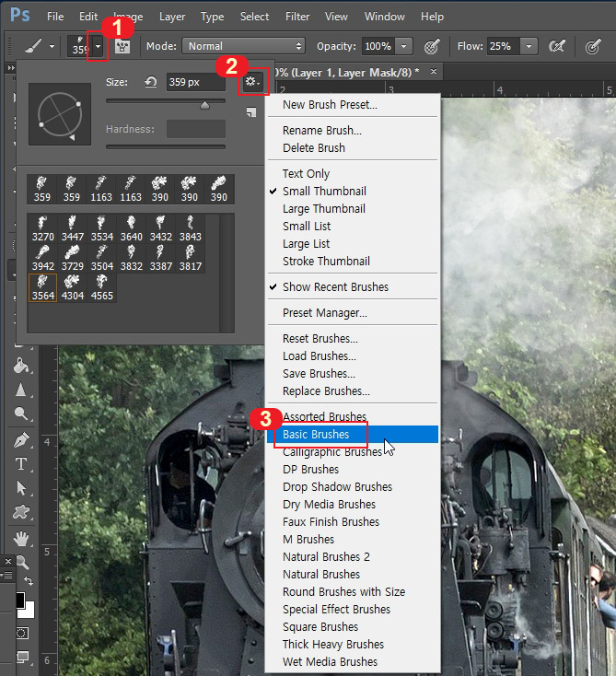The height and width of the screenshot is (676, 616).
Task: Select the Custom Shape tool
Action: click(x=20, y=512)
